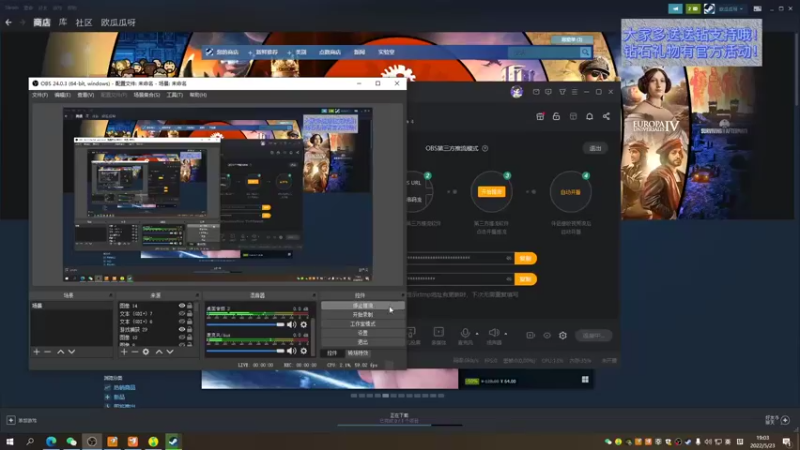Toggle lock on 显示器捕获 source
Screen dimensions: 800x450
pos(190,329)
